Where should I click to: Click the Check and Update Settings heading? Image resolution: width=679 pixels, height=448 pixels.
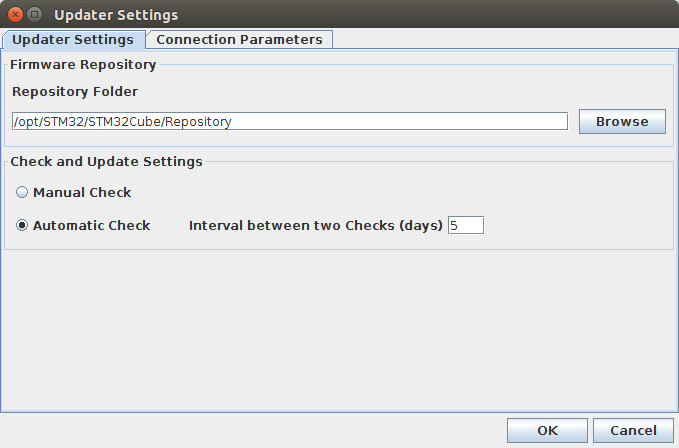pyautogui.click(x=106, y=161)
